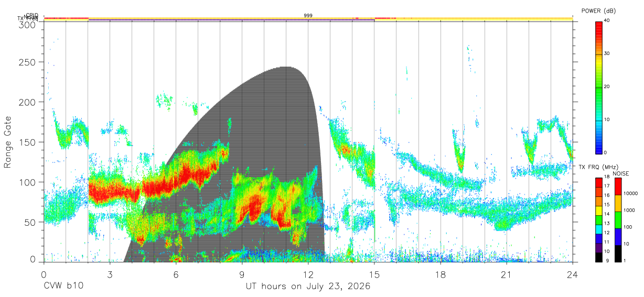This screenshot has height=297, width=644.
Task: Click the x-axis tick label 12
Action: pos(308,274)
